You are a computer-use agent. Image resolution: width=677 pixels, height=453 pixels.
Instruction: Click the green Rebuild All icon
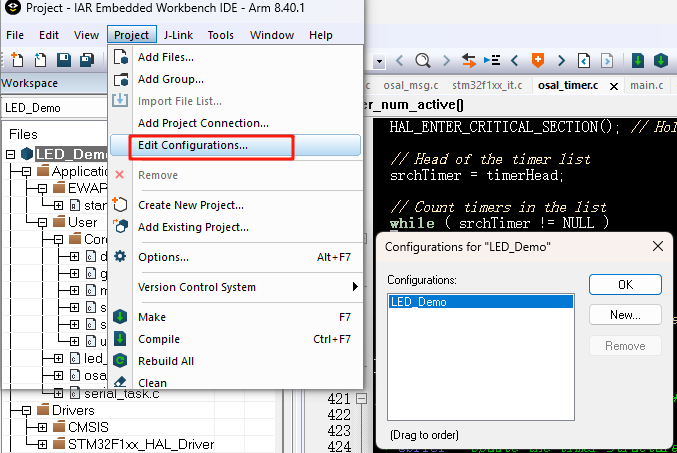click(120, 361)
